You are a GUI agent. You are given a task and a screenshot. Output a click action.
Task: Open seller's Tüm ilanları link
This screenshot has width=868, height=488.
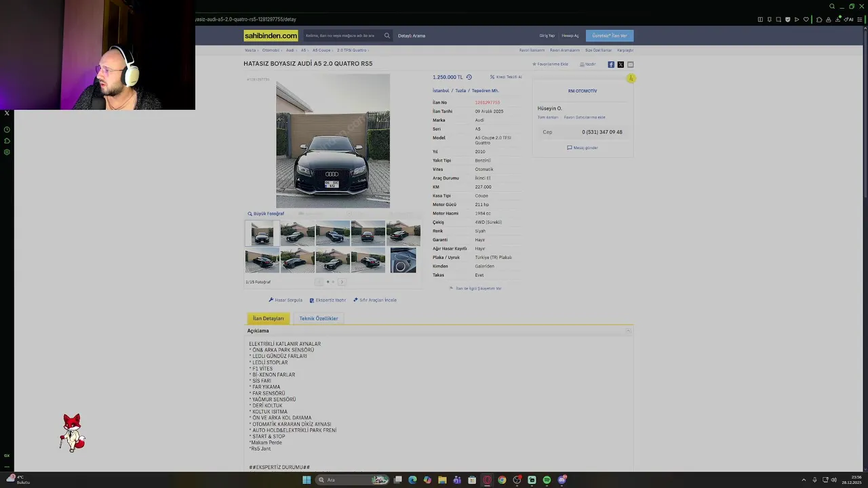point(548,117)
